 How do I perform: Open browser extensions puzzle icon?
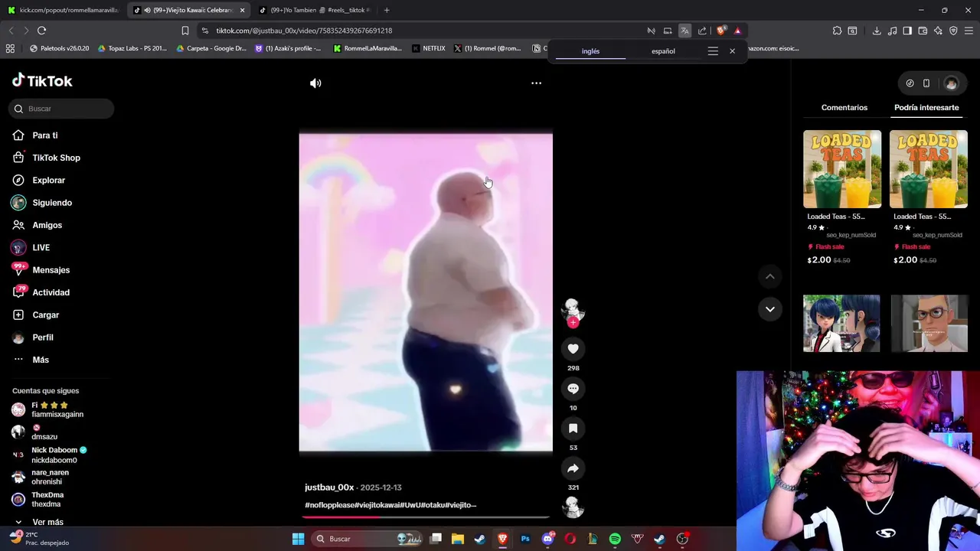(x=837, y=31)
